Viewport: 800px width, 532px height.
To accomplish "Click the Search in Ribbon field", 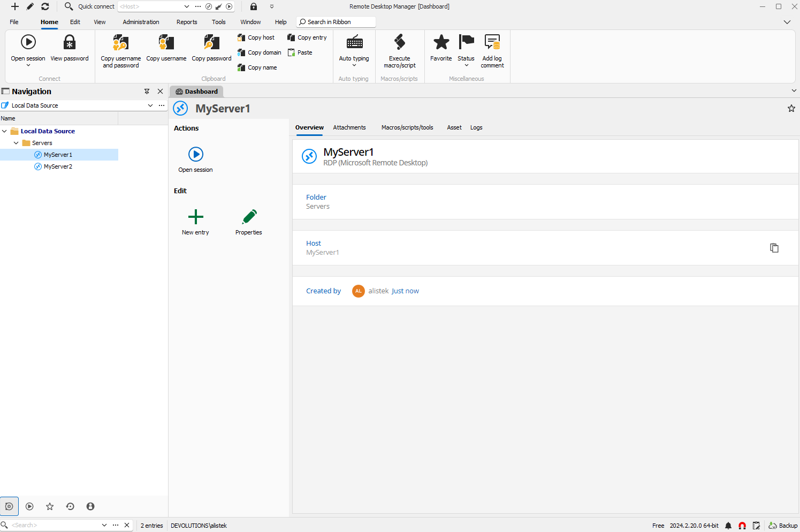I will tap(336, 22).
